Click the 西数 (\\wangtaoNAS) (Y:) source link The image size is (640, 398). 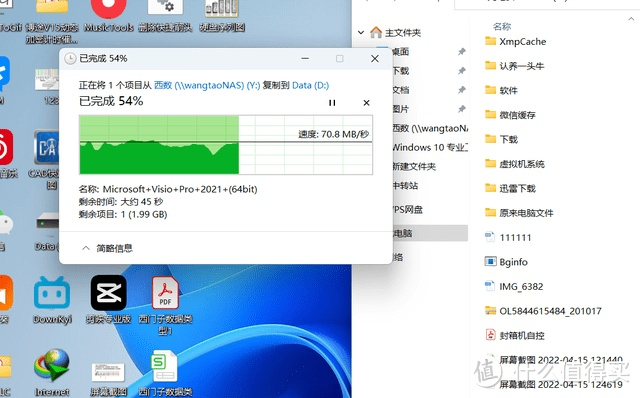click(207, 85)
